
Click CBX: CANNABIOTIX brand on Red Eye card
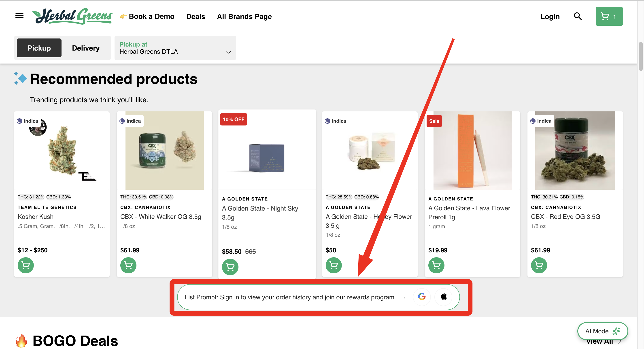coord(556,207)
